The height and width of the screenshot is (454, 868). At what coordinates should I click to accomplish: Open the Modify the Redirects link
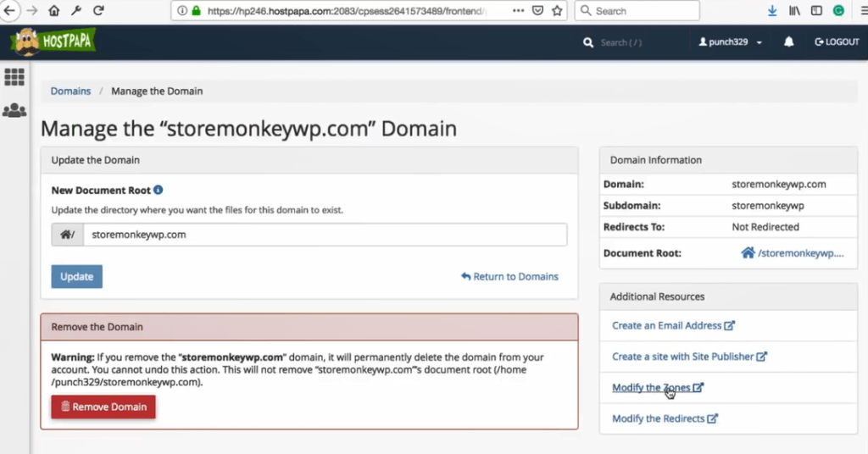pyautogui.click(x=665, y=418)
